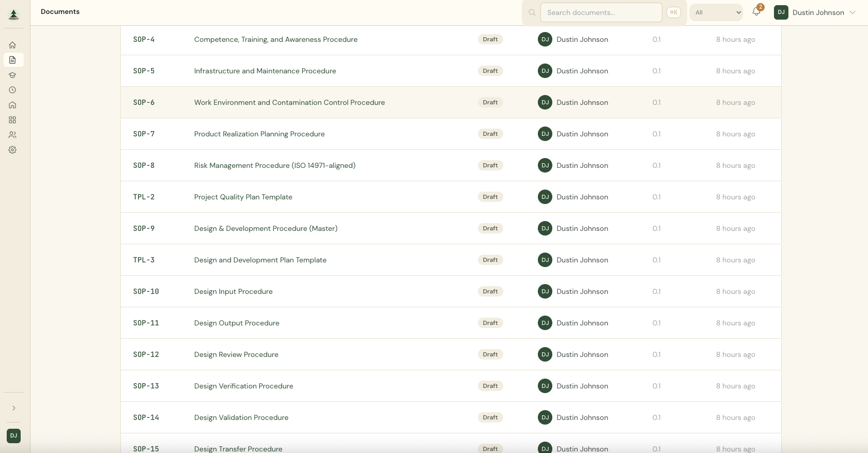Click Draft badge in TPL-3 row
Image resolution: width=868 pixels, height=453 pixels.
(x=490, y=260)
